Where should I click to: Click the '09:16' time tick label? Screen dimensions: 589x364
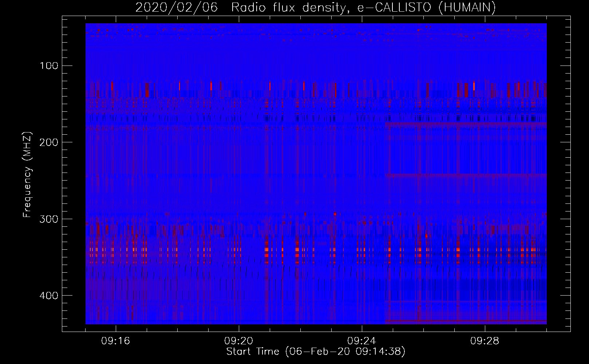[x=116, y=341]
